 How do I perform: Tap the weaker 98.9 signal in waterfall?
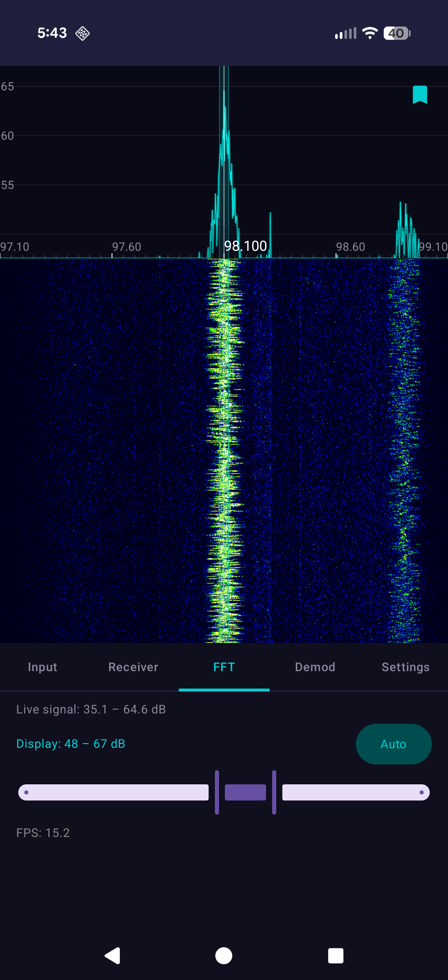404,451
